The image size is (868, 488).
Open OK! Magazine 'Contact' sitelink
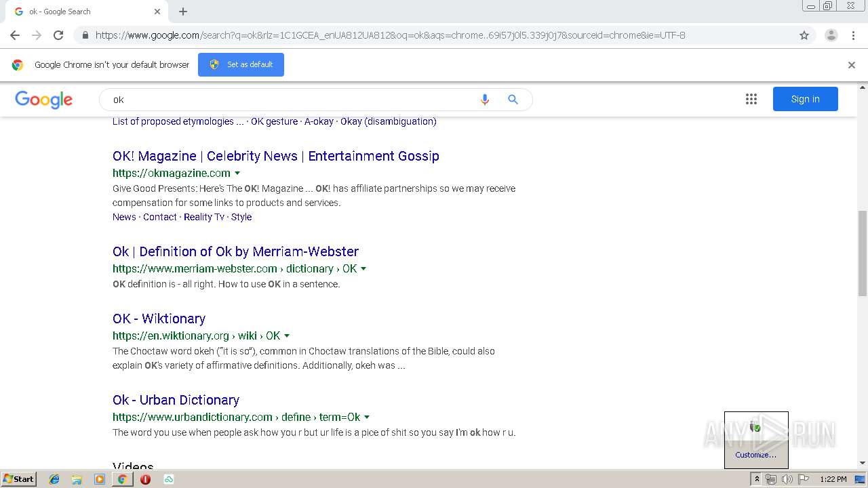160,217
